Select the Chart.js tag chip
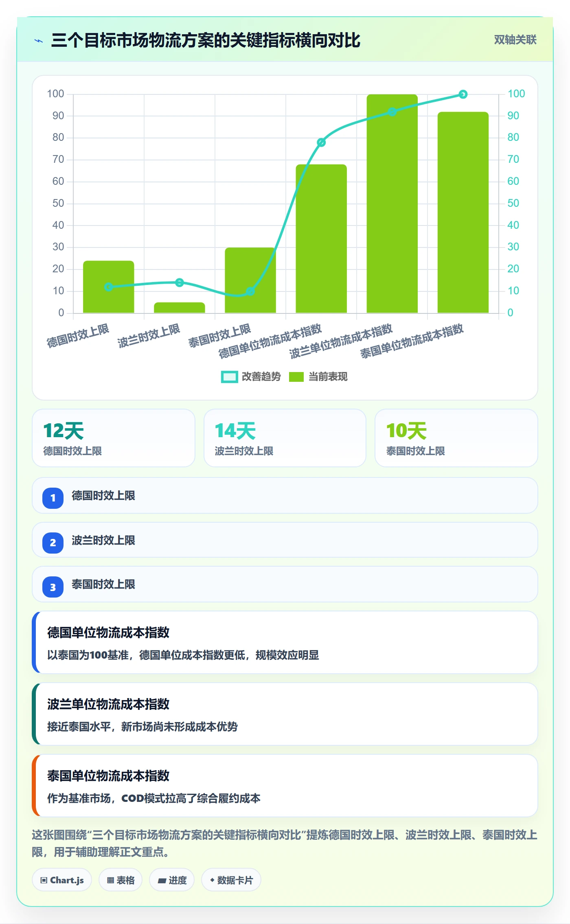 click(62, 880)
